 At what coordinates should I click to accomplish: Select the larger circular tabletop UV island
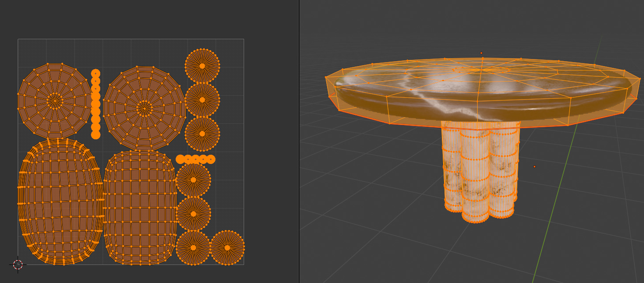144,108
